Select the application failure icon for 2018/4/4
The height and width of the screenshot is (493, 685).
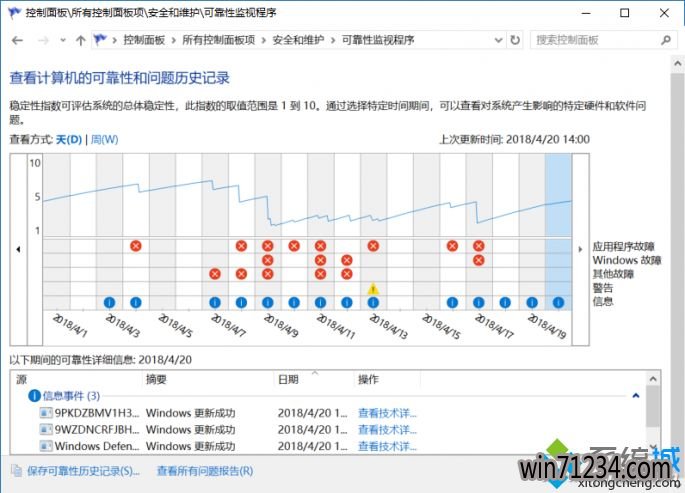coord(136,246)
